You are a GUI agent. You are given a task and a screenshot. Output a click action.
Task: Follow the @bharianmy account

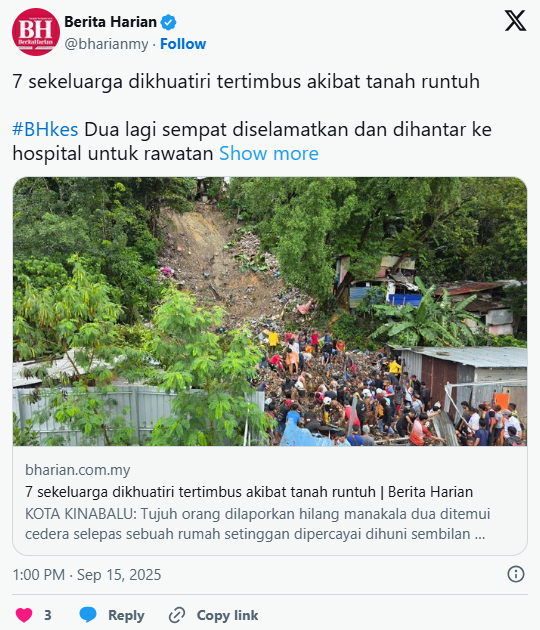[x=183, y=44]
